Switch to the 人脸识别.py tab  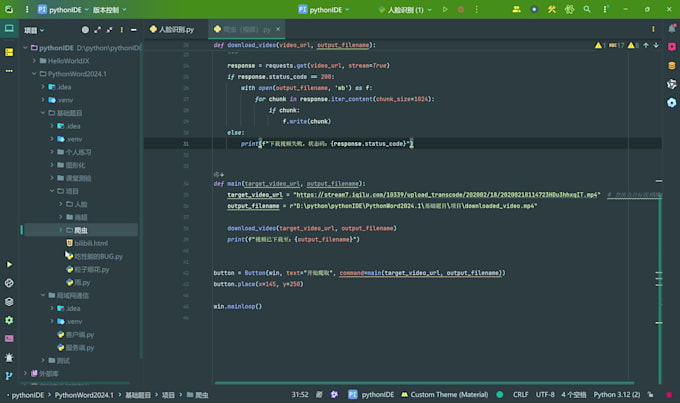click(176, 30)
